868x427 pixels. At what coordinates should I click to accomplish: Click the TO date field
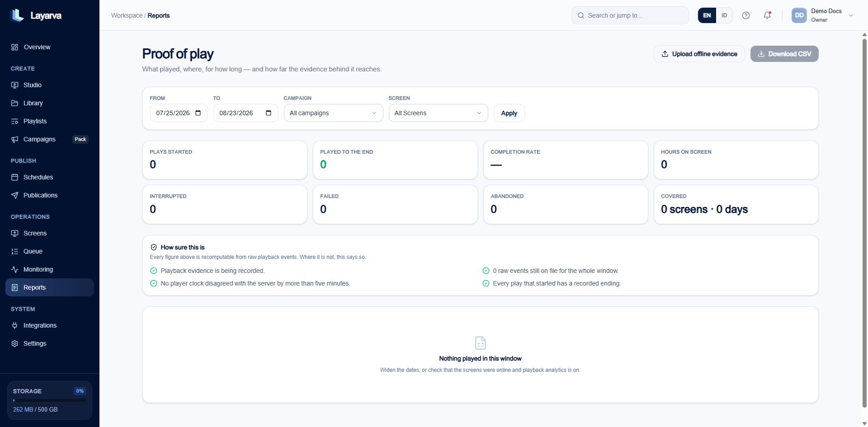[245, 113]
